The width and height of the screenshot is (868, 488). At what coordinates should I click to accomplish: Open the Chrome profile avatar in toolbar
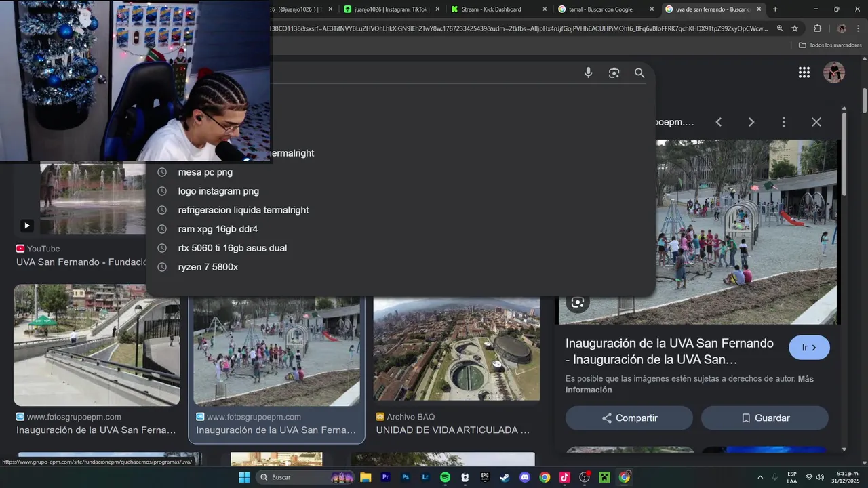[x=842, y=28]
